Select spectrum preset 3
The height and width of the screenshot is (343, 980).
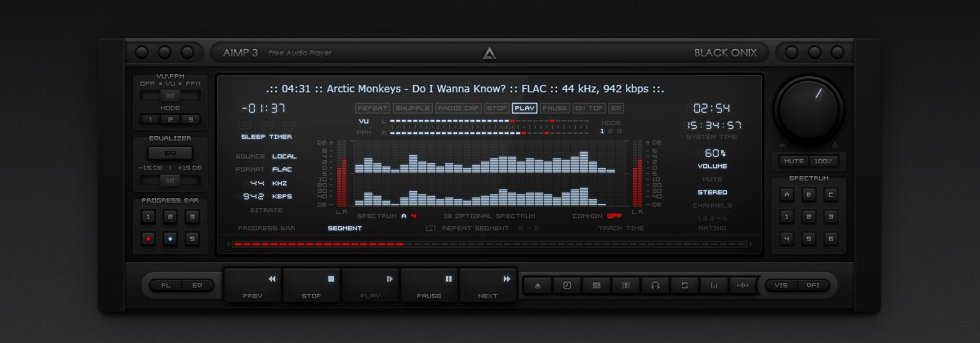tap(831, 216)
